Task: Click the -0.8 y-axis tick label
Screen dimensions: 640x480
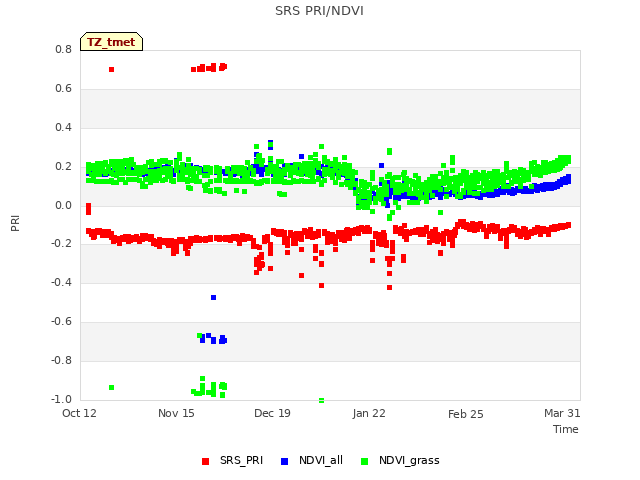Action: click(62, 360)
